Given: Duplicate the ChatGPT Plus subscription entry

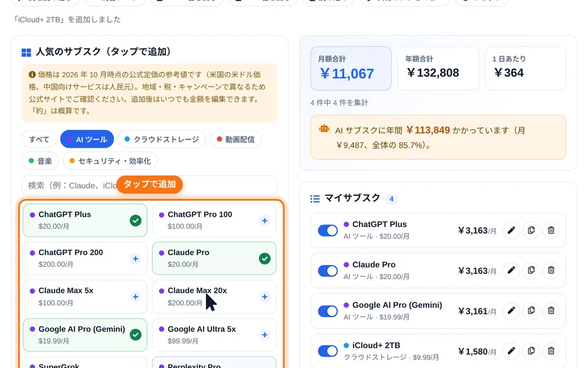Looking at the screenshot, I should [x=531, y=230].
